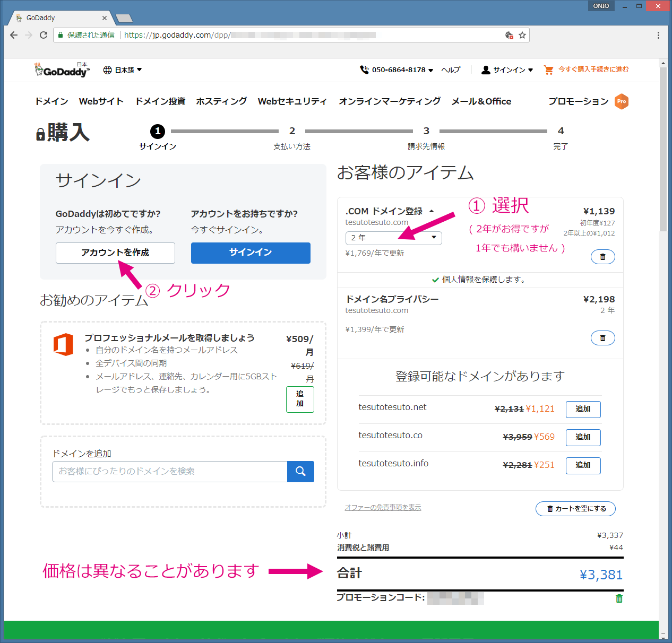Click the globe language icon
The image size is (672, 643).
pos(108,70)
